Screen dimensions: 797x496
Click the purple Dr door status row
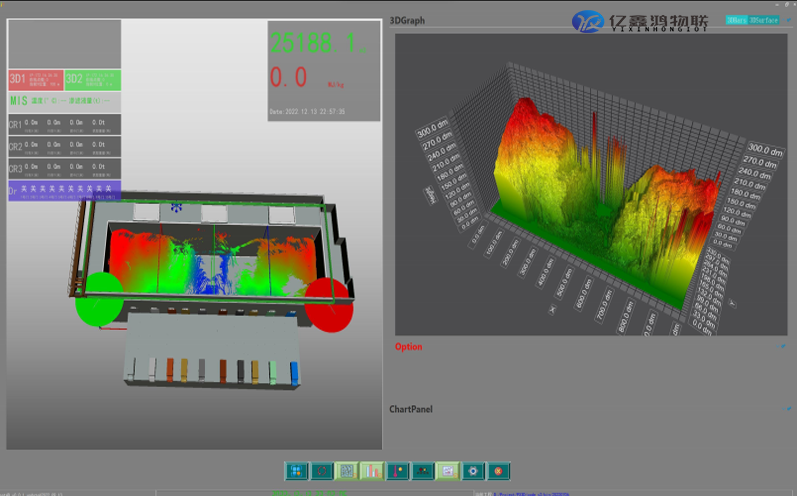pyautogui.click(x=65, y=191)
